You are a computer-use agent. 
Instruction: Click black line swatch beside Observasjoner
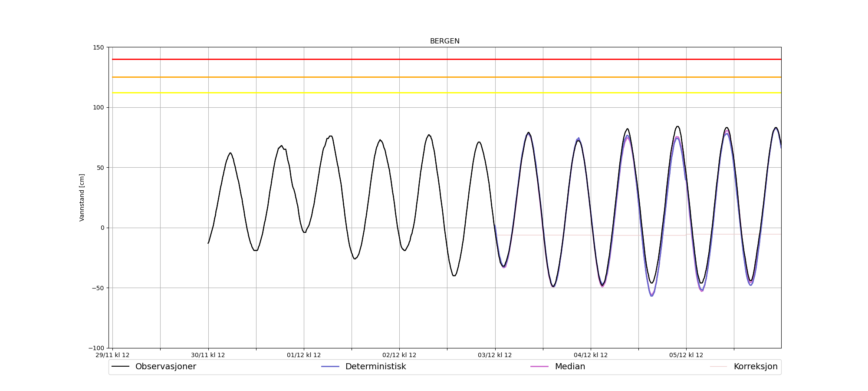[121, 367]
